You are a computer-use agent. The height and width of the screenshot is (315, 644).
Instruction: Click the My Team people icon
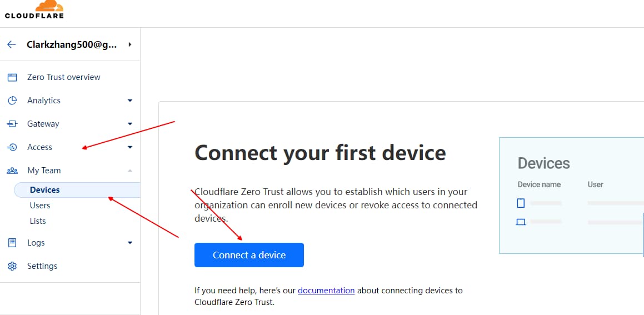[x=12, y=171]
